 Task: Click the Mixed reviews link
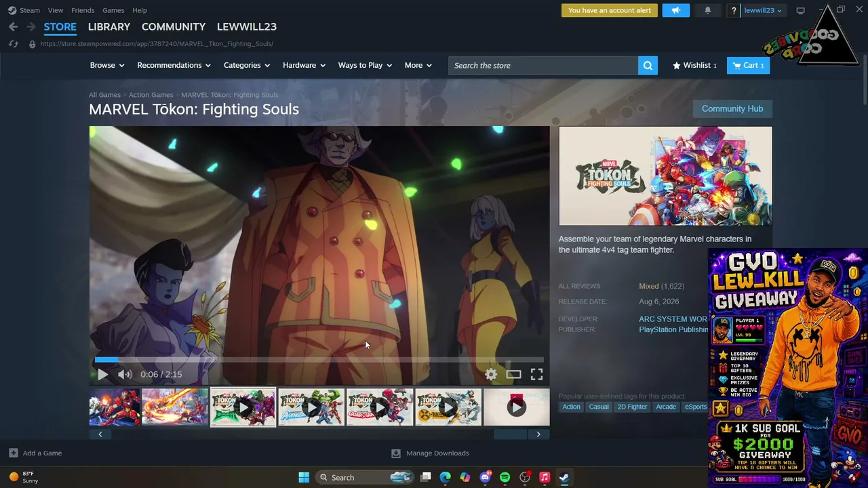(649, 286)
